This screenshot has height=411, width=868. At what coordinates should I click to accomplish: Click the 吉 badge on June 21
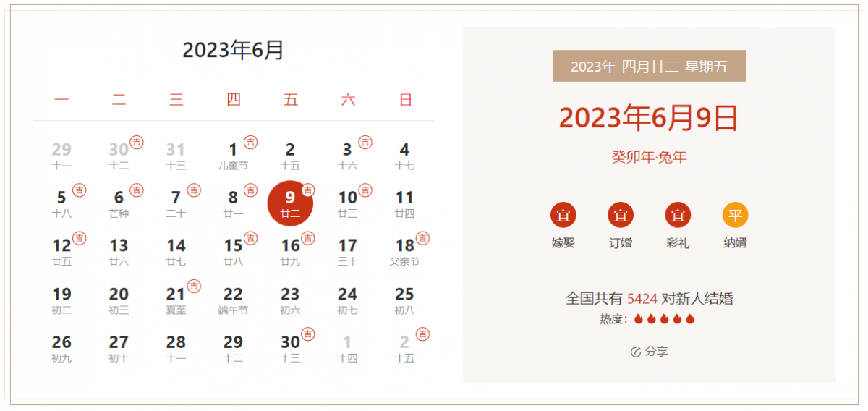click(x=194, y=287)
